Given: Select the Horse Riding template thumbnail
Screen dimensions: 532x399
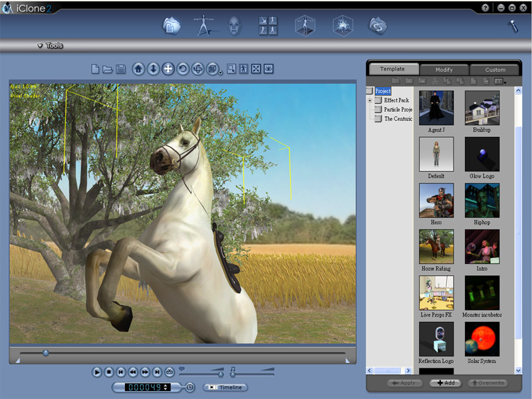Looking at the screenshot, I should point(436,247).
